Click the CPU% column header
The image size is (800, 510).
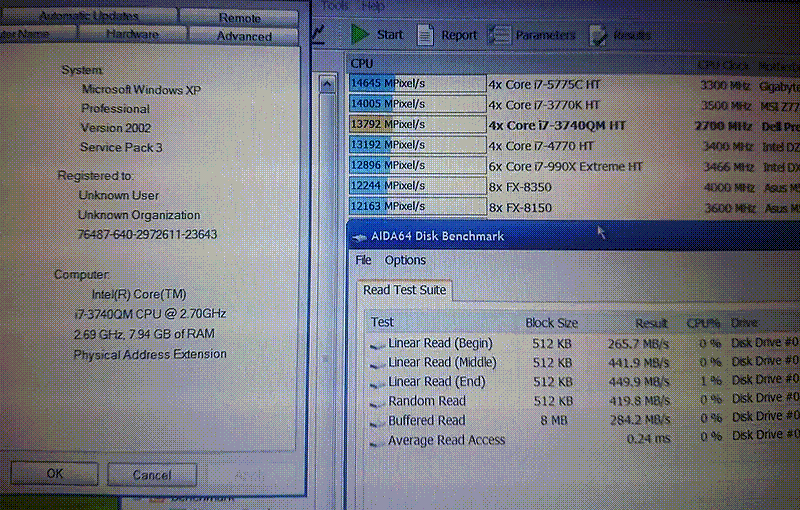coord(703,323)
